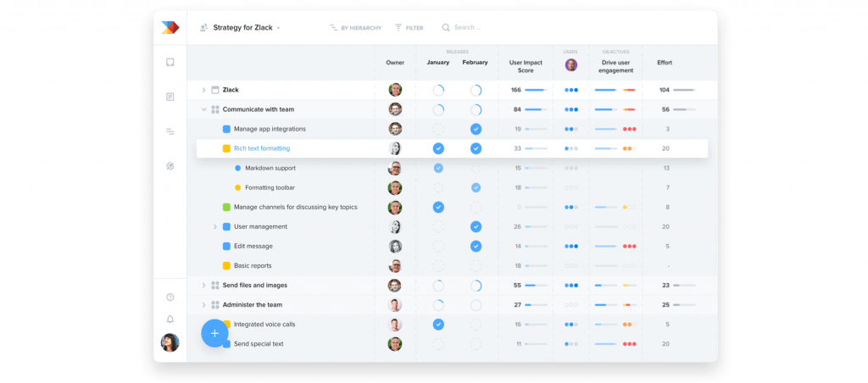
Task: Open the Markdown support subfeature
Action: (270, 169)
